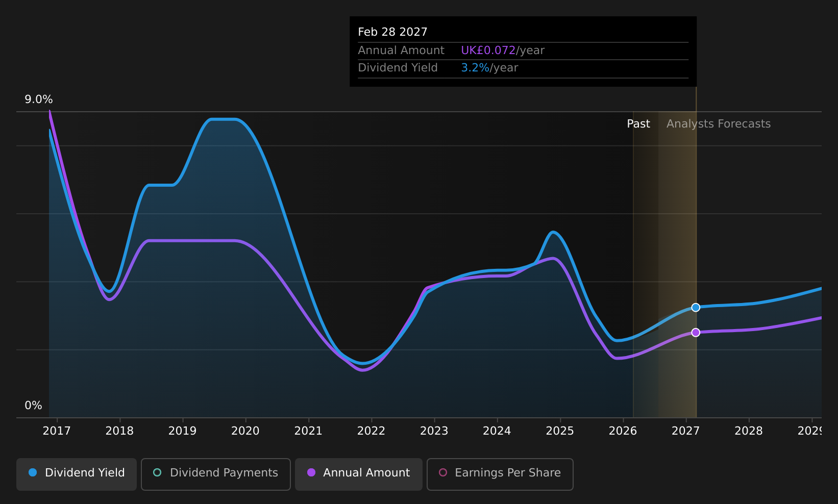Click the purple Annual Amount data point marker

(696, 332)
